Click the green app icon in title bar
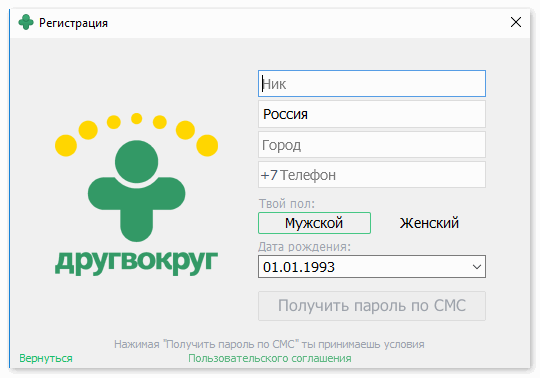The image size is (540, 378). 26,22
